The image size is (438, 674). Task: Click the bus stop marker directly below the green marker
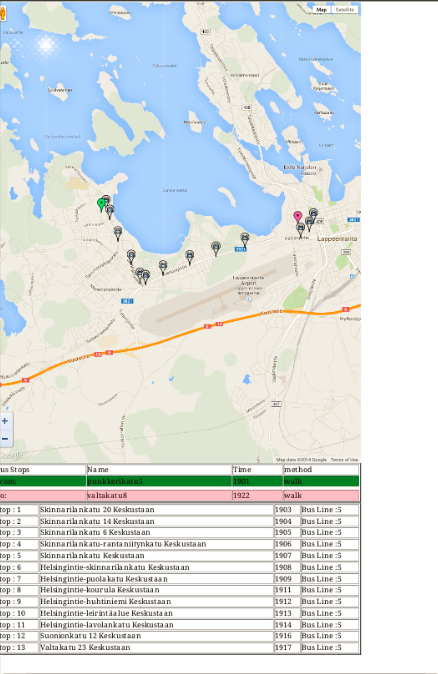(110, 212)
